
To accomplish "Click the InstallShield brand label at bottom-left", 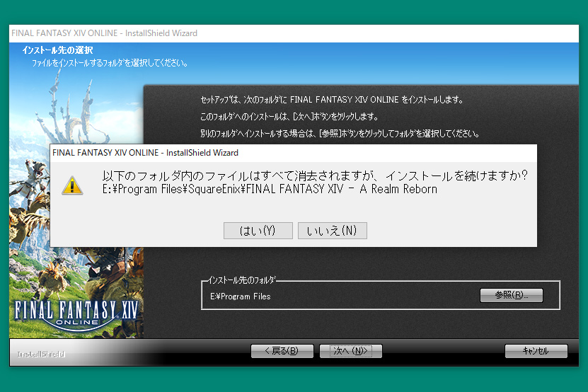I will 41,354.
